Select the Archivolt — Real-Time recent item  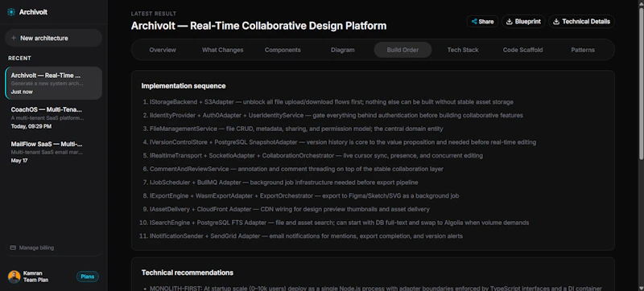pos(53,84)
